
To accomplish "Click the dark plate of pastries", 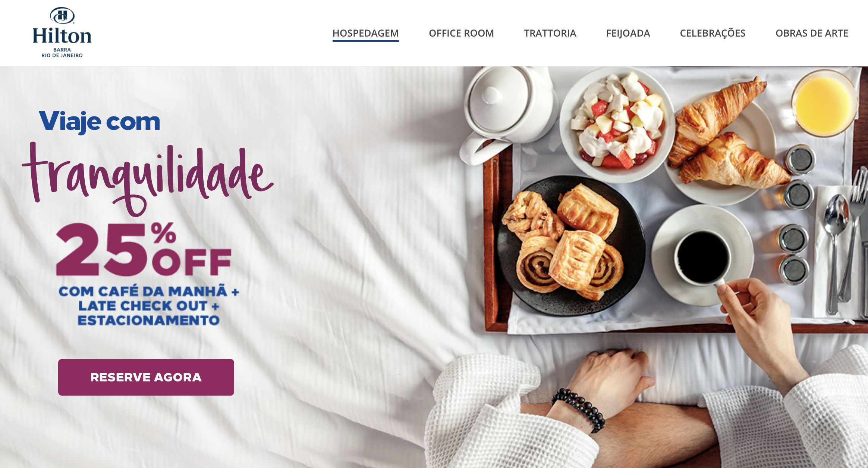I will [x=571, y=246].
